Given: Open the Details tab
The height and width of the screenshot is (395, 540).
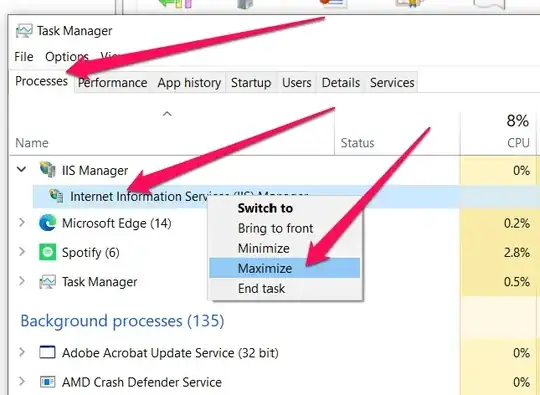Looking at the screenshot, I should click(341, 83).
